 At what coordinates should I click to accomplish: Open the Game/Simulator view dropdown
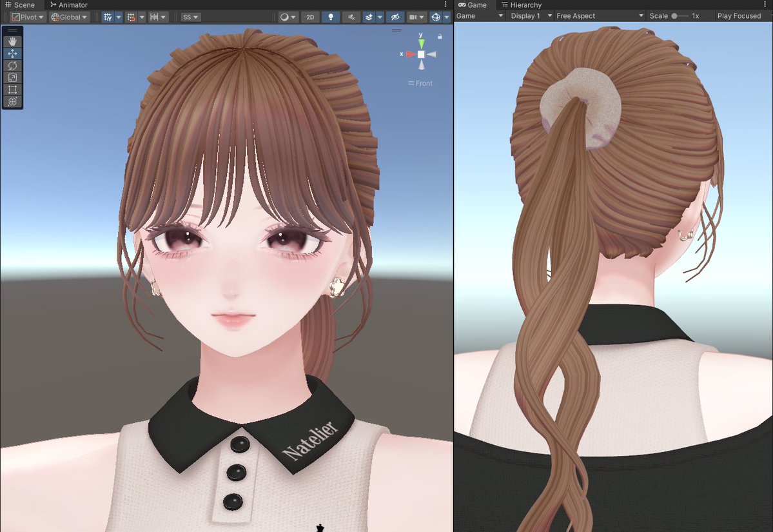pos(480,15)
